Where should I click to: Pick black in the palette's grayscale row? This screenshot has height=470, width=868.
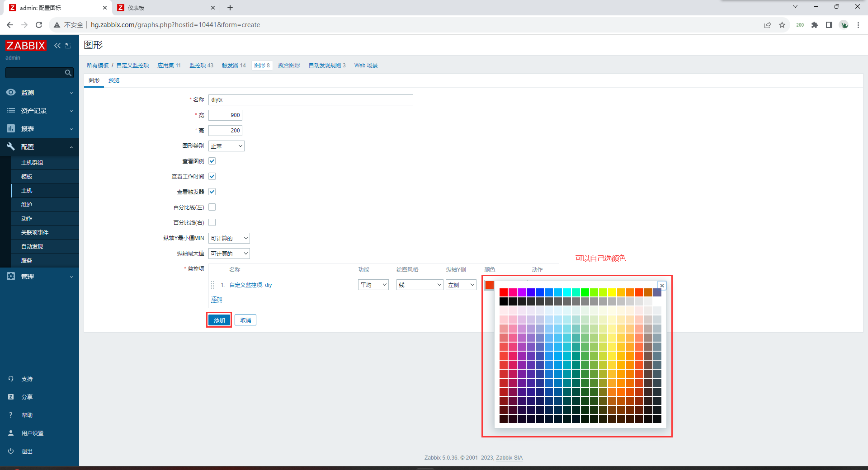(503, 301)
